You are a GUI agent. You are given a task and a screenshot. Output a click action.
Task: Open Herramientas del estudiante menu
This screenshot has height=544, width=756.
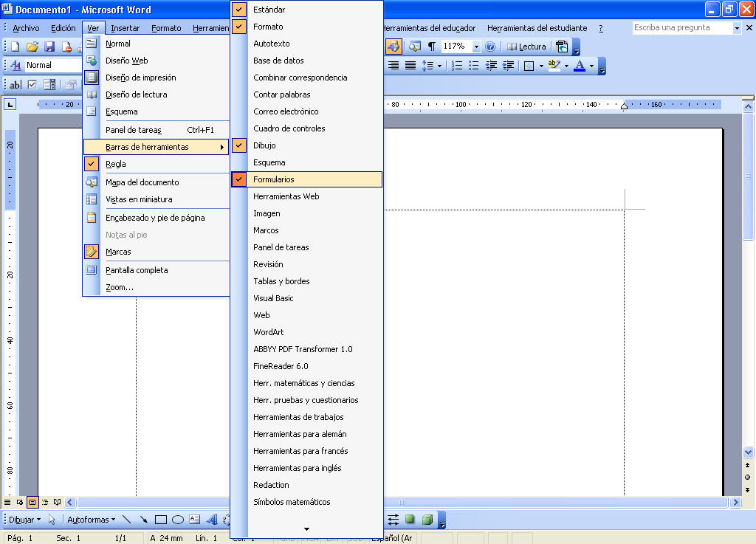click(x=537, y=28)
